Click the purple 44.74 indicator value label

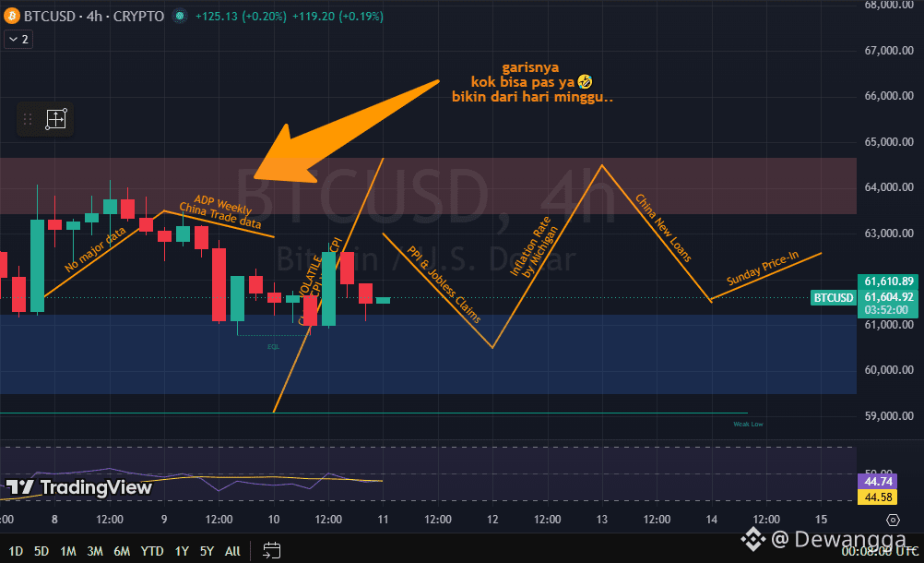point(878,482)
